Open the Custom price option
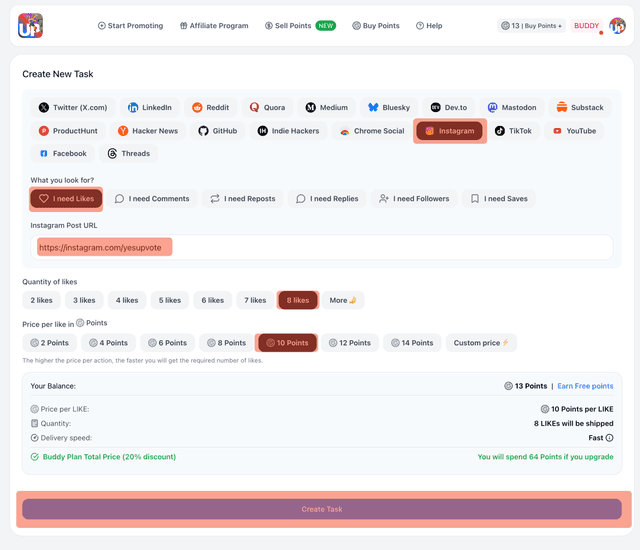The height and width of the screenshot is (550, 640). 482,343
